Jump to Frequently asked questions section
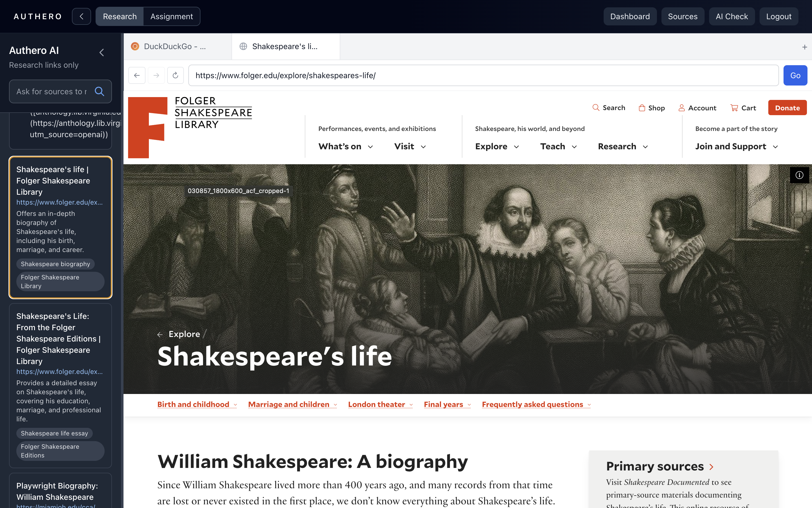Viewport: 812px width, 508px height. point(536,404)
